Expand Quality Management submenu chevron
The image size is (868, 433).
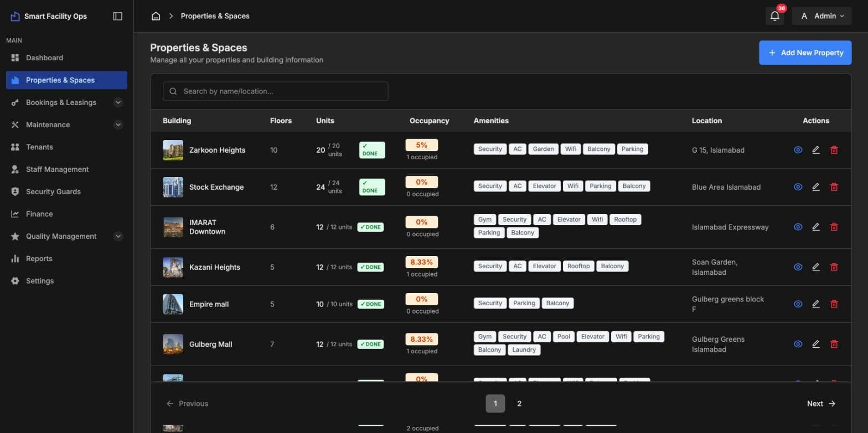click(x=118, y=236)
